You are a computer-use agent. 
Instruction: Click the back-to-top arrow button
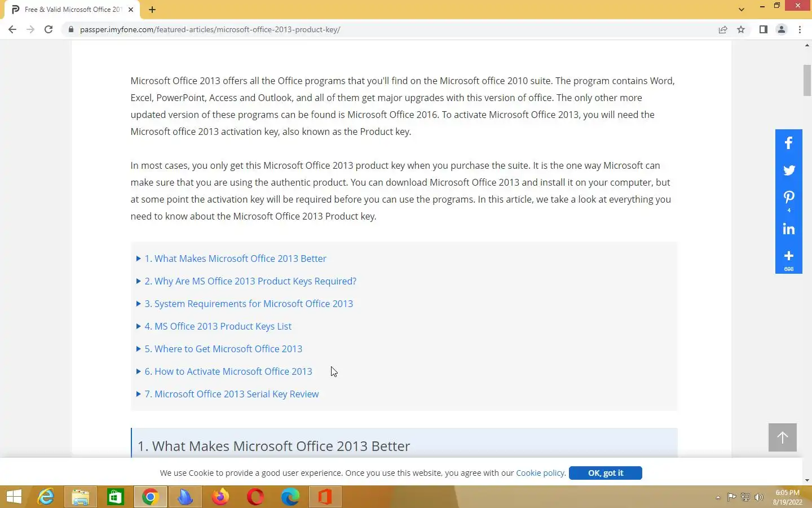click(782, 437)
